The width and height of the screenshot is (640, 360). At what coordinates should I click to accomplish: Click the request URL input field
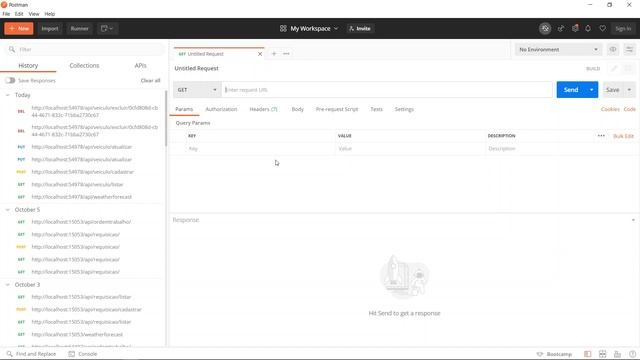387,90
